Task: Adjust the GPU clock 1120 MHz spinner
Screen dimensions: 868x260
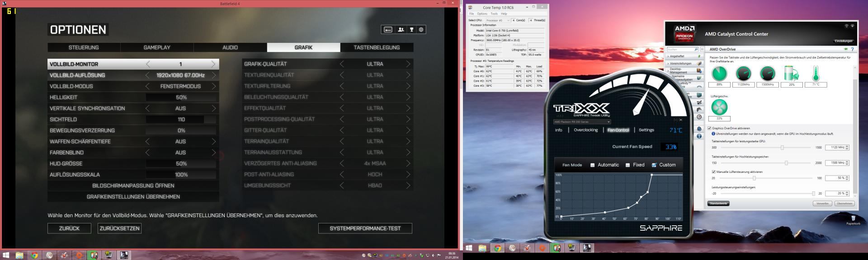Action: (847, 148)
